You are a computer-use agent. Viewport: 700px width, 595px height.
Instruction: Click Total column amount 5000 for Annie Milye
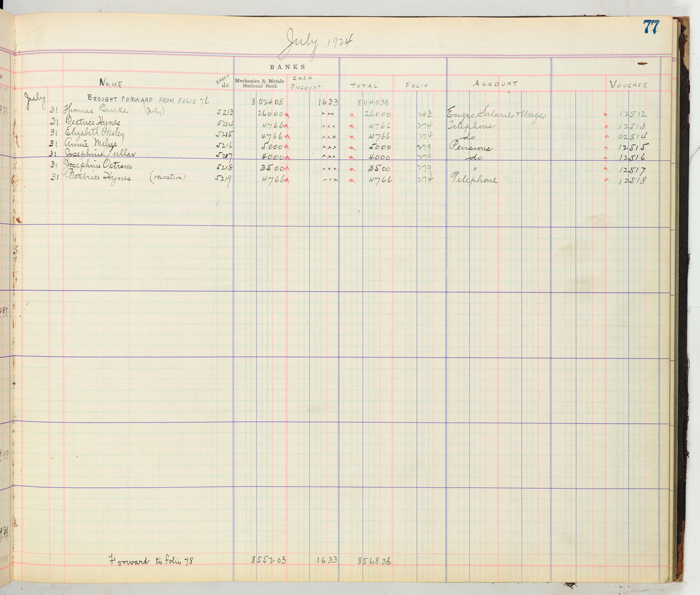(x=379, y=147)
